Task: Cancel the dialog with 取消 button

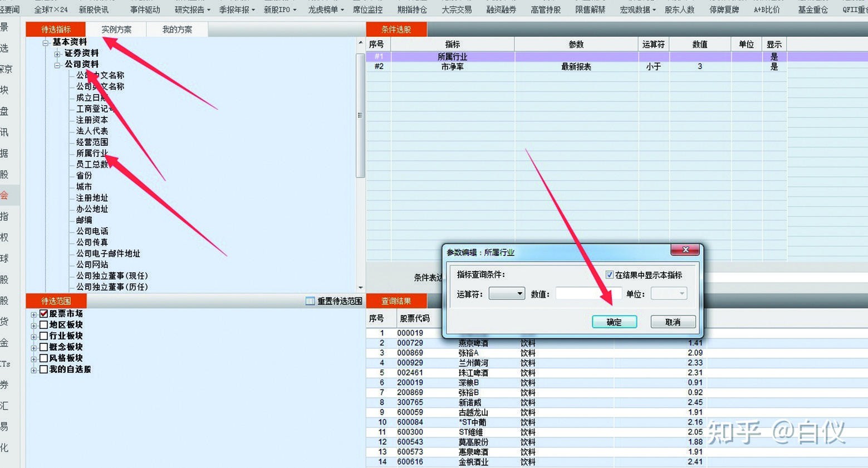Action: click(672, 322)
